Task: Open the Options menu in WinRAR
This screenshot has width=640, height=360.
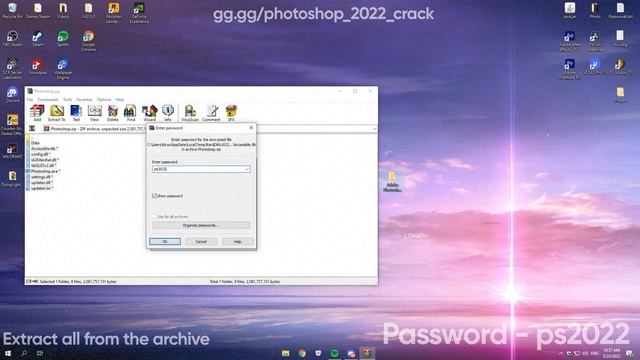Action: (x=104, y=100)
